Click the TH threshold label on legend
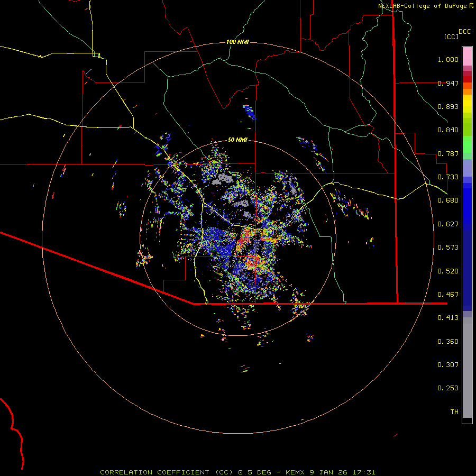 tap(454, 412)
